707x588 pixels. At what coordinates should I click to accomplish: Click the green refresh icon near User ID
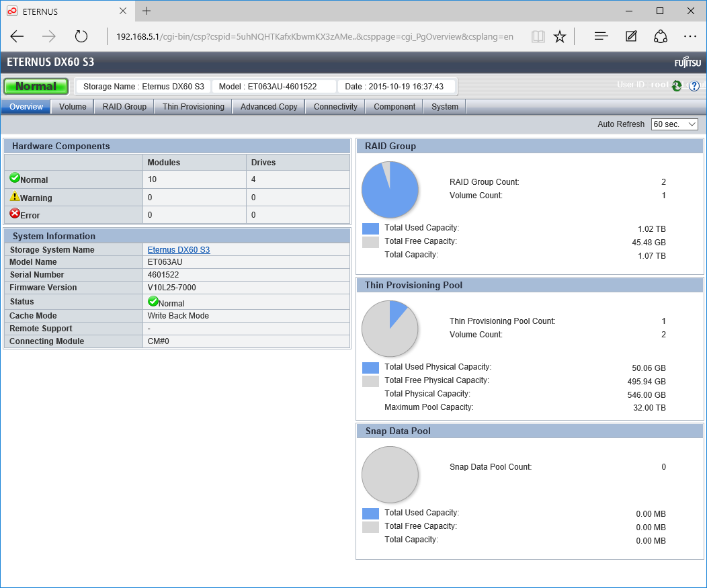click(x=676, y=86)
